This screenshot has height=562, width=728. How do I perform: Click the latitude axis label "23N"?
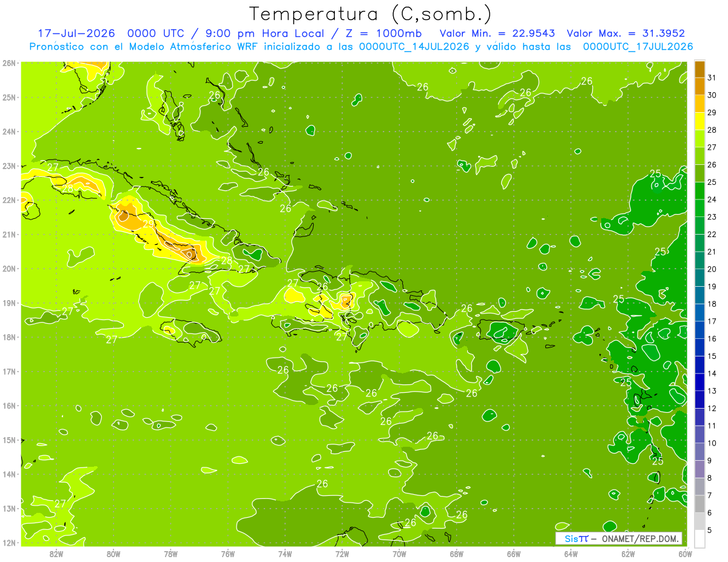click(9, 166)
